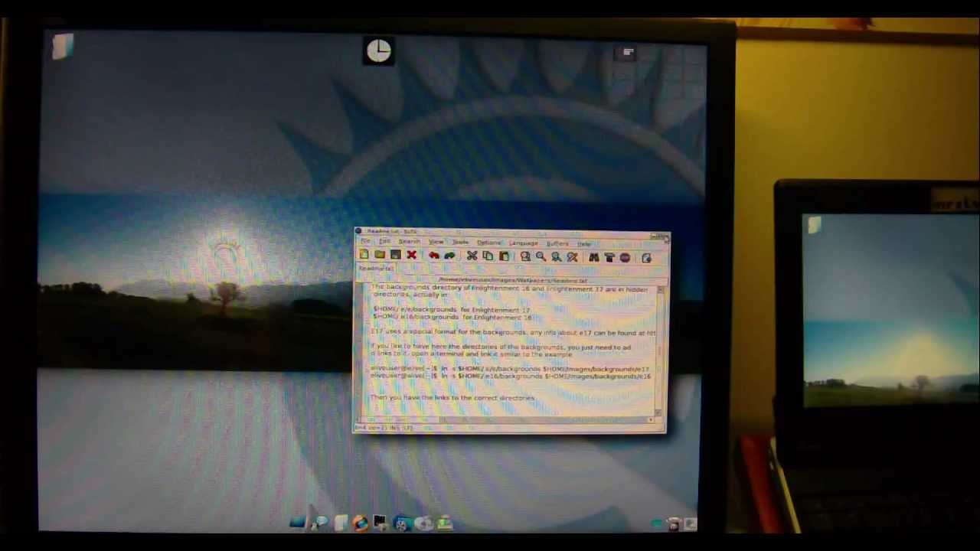Viewport: 980px width, 551px height.
Task: Close the document with red X icon
Action: click(x=411, y=255)
